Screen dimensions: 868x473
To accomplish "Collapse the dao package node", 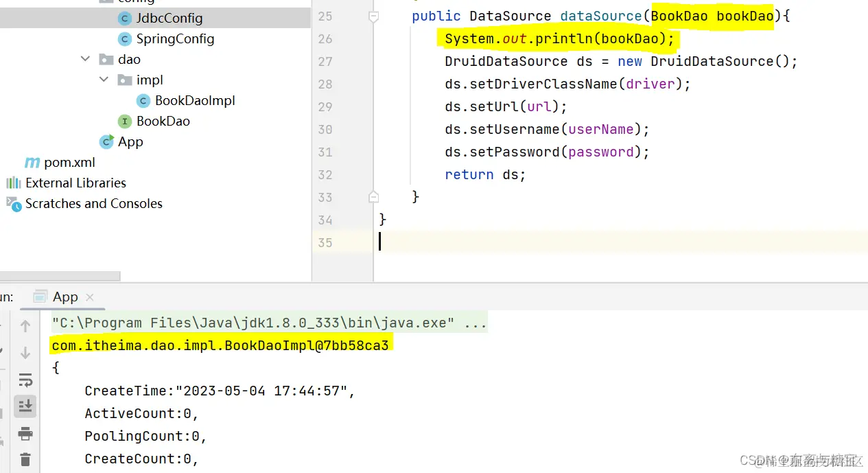I will (x=86, y=60).
